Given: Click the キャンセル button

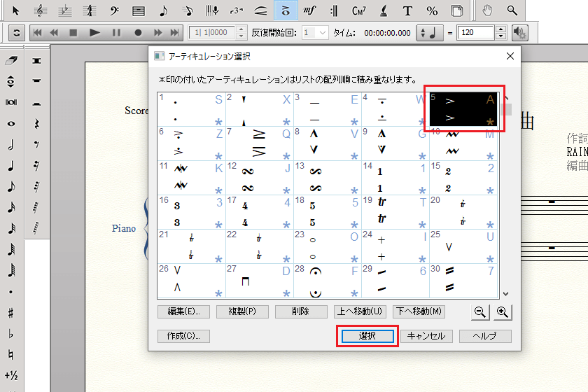Looking at the screenshot, I should tap(426, 336).
